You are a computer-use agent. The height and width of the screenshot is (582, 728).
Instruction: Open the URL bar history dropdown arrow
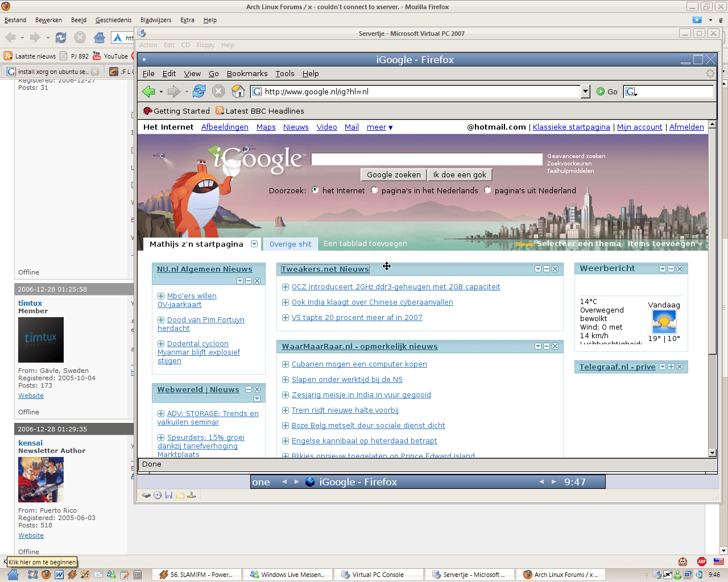tap(585, 92)
